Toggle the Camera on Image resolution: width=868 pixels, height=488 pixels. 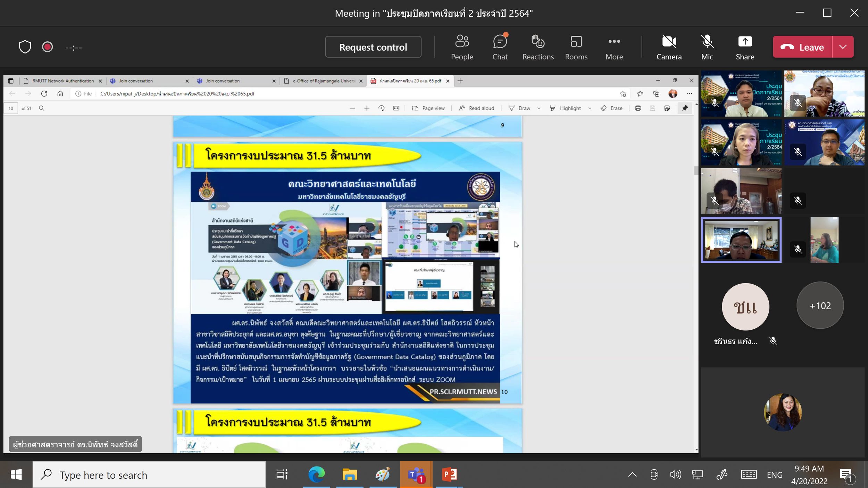coord(669,48)
